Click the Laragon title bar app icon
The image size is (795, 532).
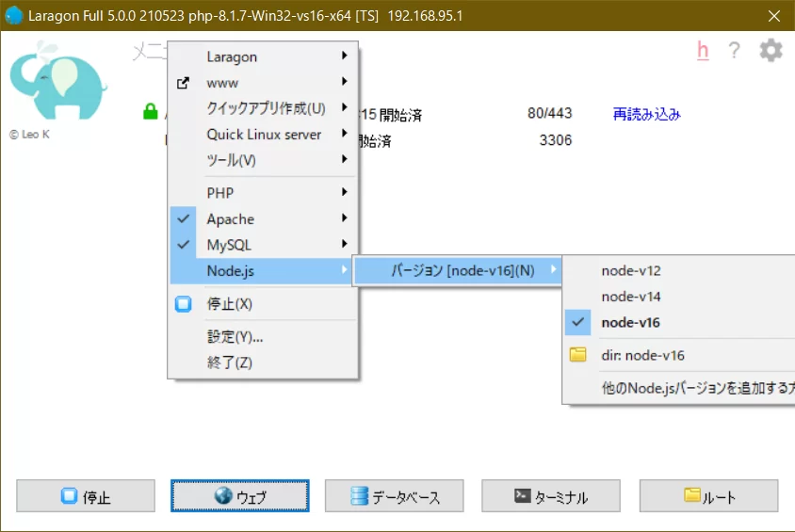pyautogui.click(x=14, y=16)
